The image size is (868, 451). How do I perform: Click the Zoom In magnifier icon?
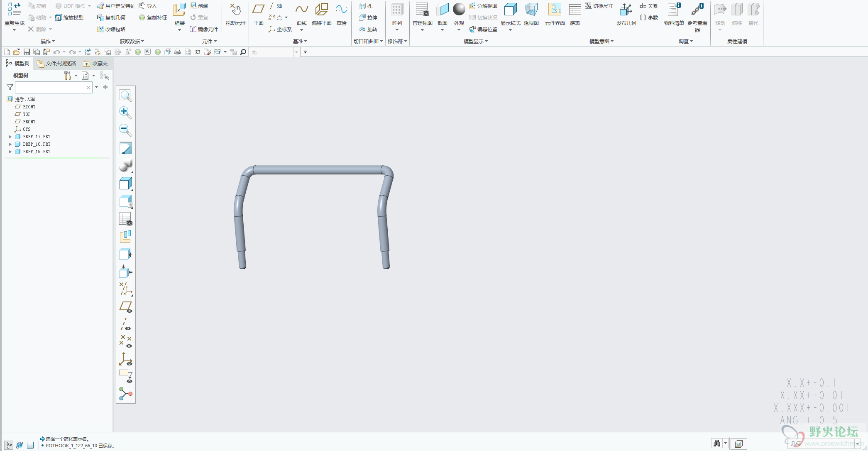pos(125,113)
